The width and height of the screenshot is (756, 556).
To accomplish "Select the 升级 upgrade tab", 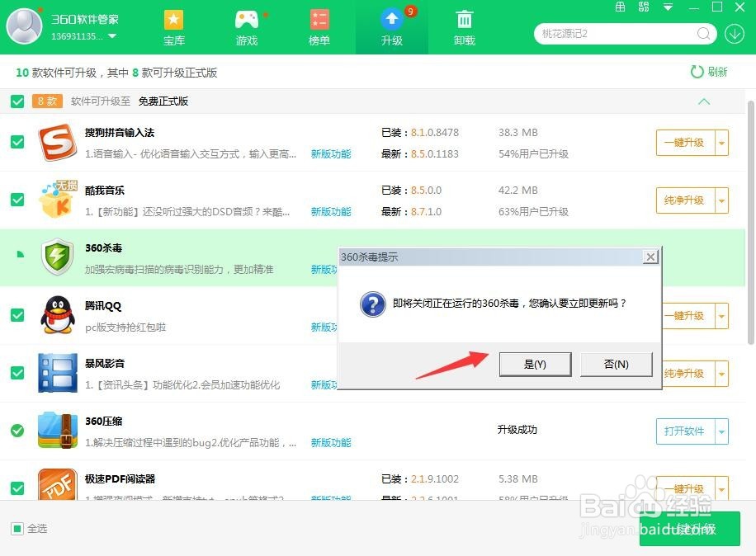I will [x=391, y=28].
